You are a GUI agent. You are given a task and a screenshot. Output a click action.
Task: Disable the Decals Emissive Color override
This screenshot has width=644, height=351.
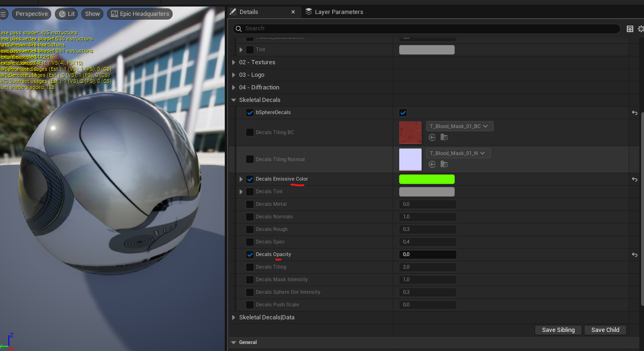(x=250, y=179)
